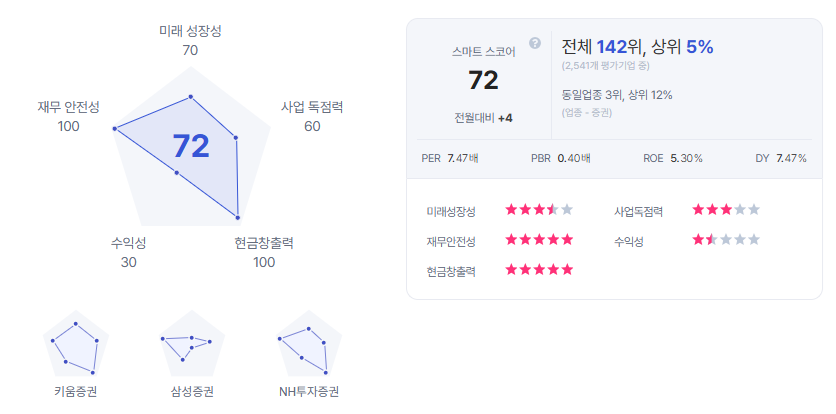Click the PER 7.47배 metric
The image size is (836, 414).
tap(450, 158)
